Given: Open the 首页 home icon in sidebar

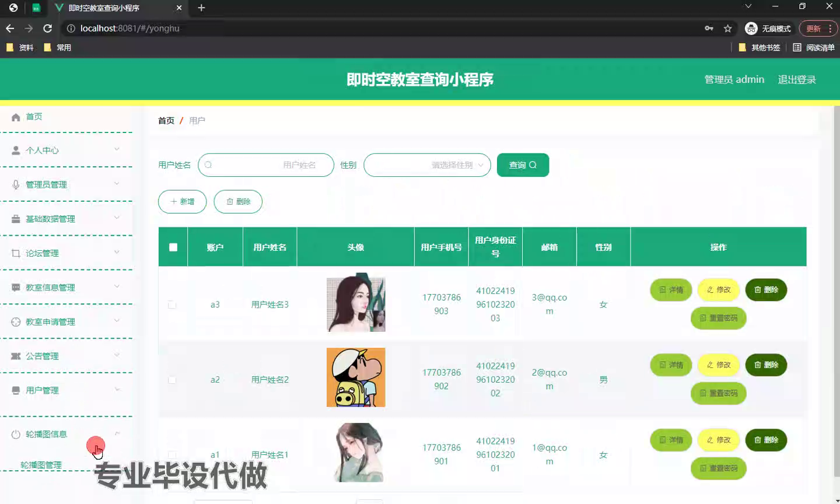Looking at the screenshot, I should [16, 117].
